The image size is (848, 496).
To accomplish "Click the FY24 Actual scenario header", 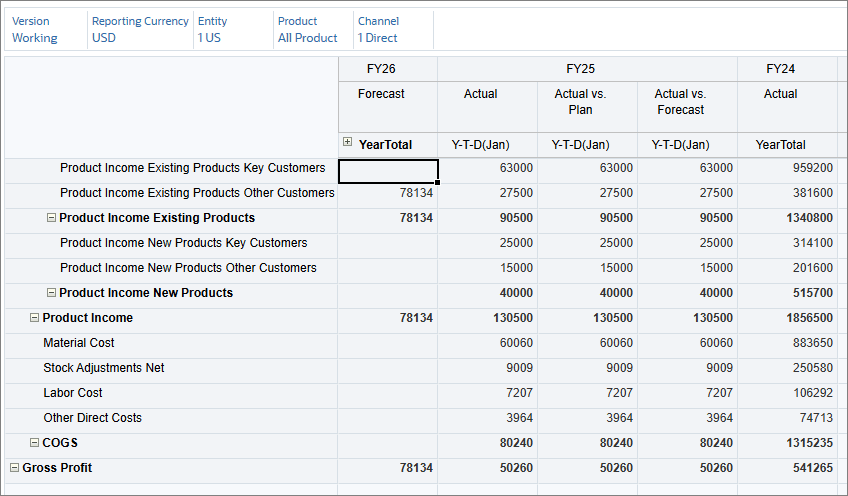I will (x=787, y=107).
